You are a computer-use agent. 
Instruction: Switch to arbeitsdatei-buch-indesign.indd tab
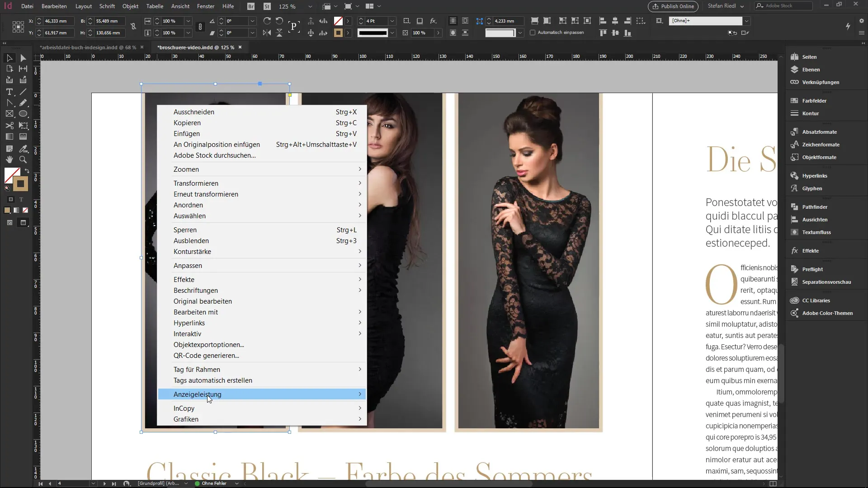tap(88, 47)
